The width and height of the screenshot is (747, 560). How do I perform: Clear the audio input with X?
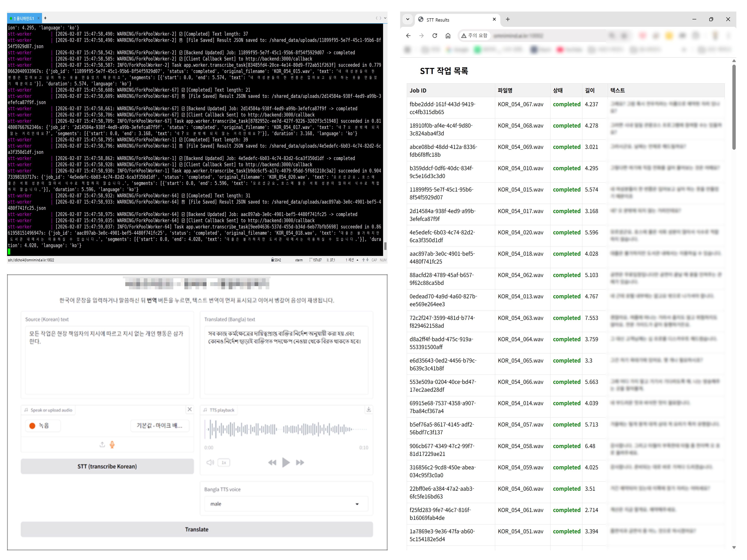[189, 409]
